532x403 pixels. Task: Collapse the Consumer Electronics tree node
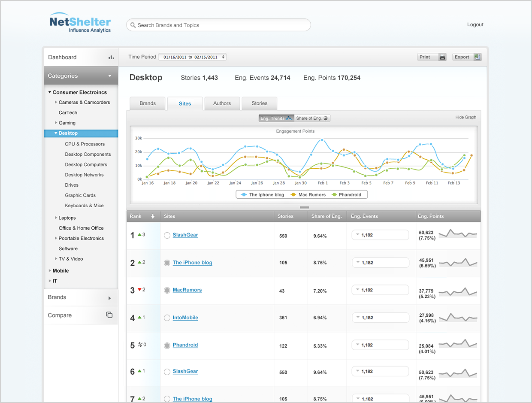(50, 92)
